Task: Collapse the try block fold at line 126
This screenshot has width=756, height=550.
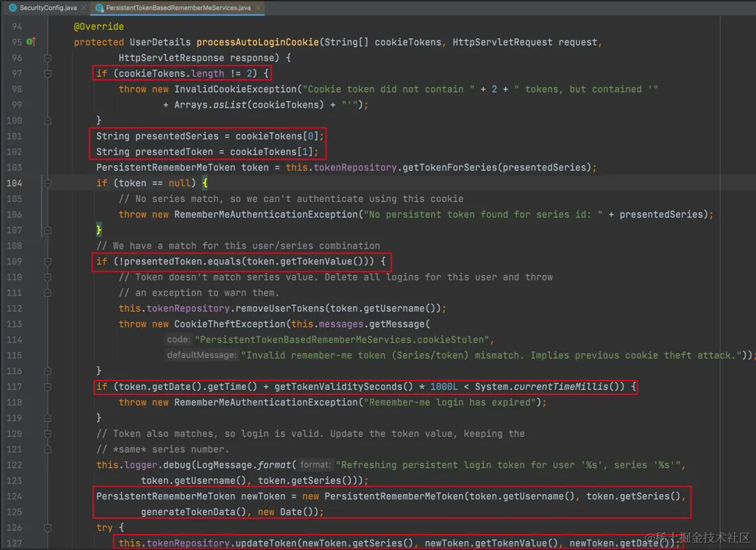Action: (x=48, y=528)
